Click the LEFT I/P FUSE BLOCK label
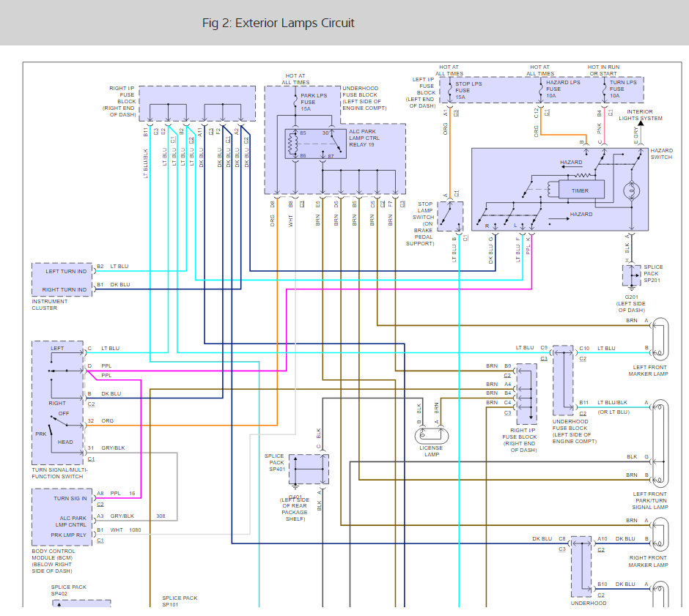Viewport: 689px width, 616px height. [421, 92]
